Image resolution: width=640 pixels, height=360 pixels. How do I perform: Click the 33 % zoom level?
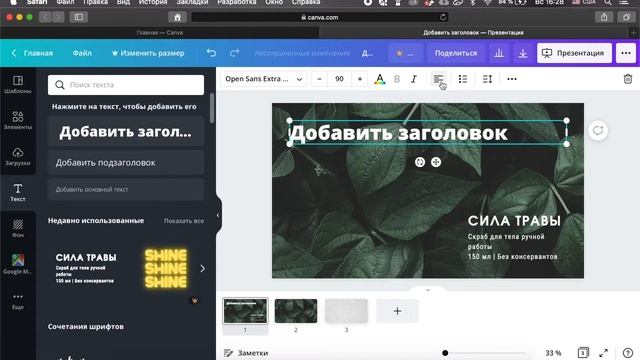click(x=553, y=353)
